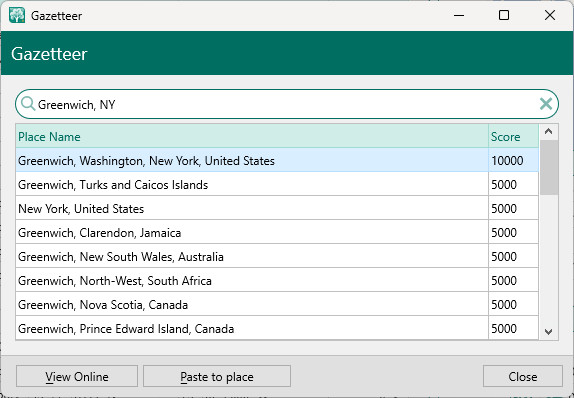Viewport: 574px width, 398px height.
Task: Sort by Score column header
Action: tap(513, 137)
